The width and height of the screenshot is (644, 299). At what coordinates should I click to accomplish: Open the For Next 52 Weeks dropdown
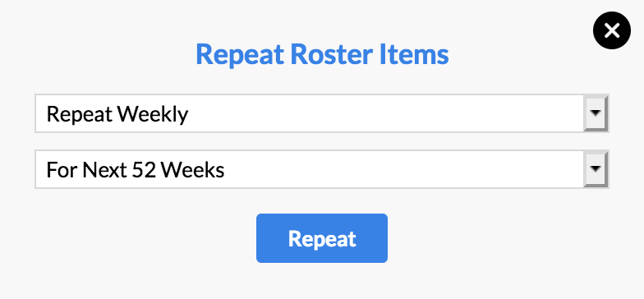point(322,169)
